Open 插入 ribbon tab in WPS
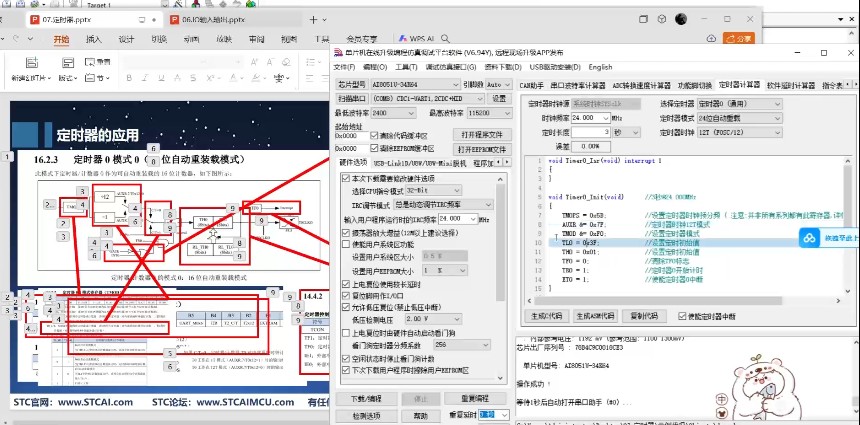The height and width of the screenshot is (425, 860). (94, 39)
